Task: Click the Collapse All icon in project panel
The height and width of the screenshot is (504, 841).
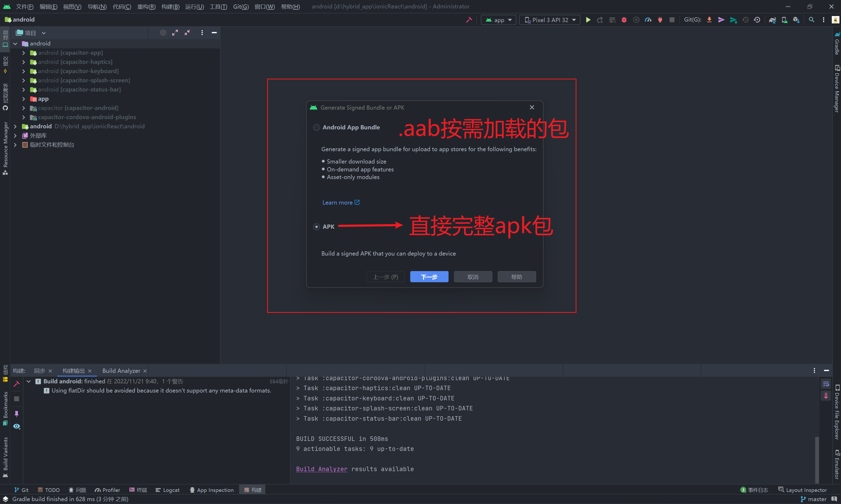Action: click(x=187, y=33)
